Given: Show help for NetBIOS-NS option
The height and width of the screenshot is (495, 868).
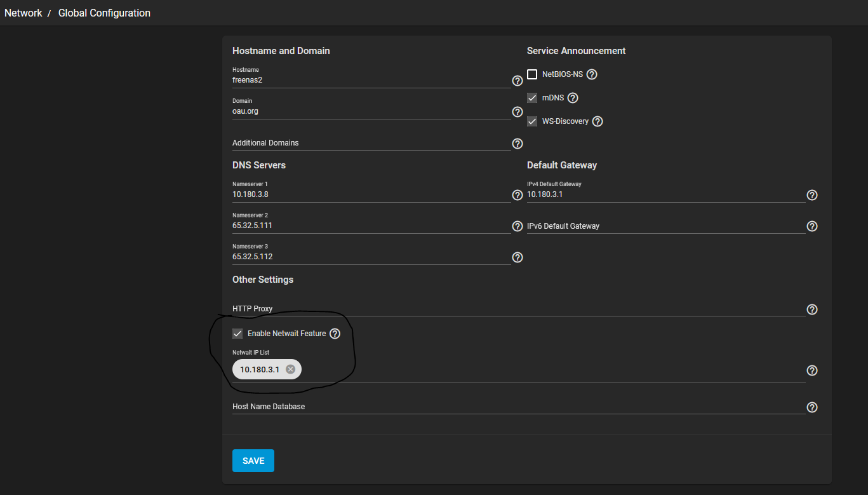Looking at the screenshot, I should click(592, 74).
